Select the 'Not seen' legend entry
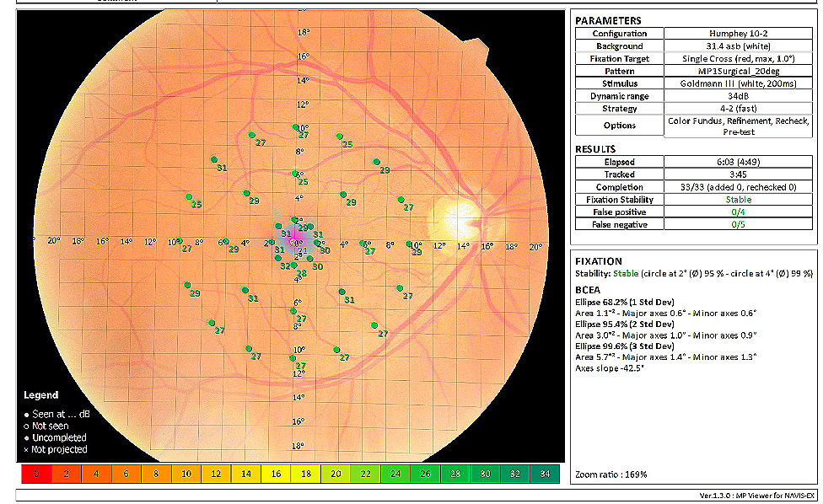The width and height of the screenshot is (823, 504). 46,426
